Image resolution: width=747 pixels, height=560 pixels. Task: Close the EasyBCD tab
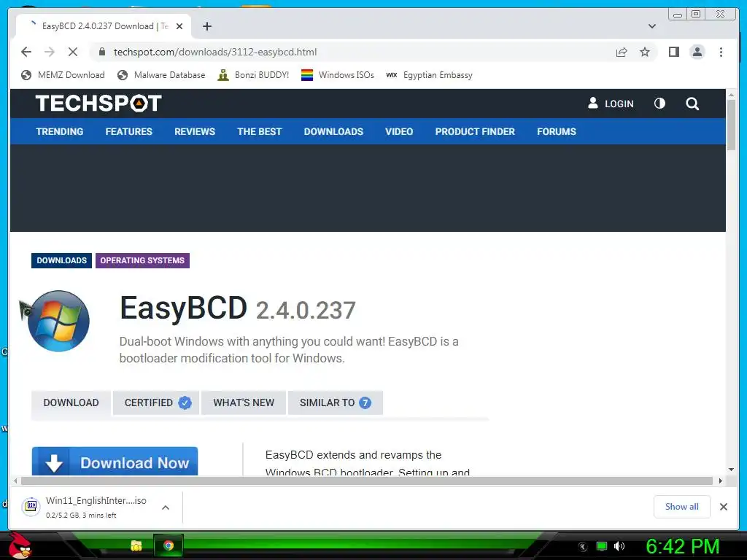(x=179, y=26)
